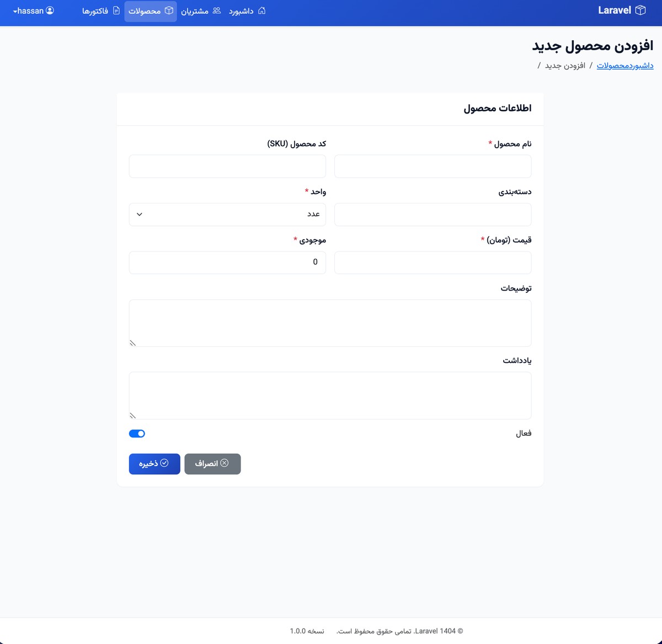The image size is (662, 644).
Task: Open the واحد unit dropdown showing عدد
Action: point(227,214)
